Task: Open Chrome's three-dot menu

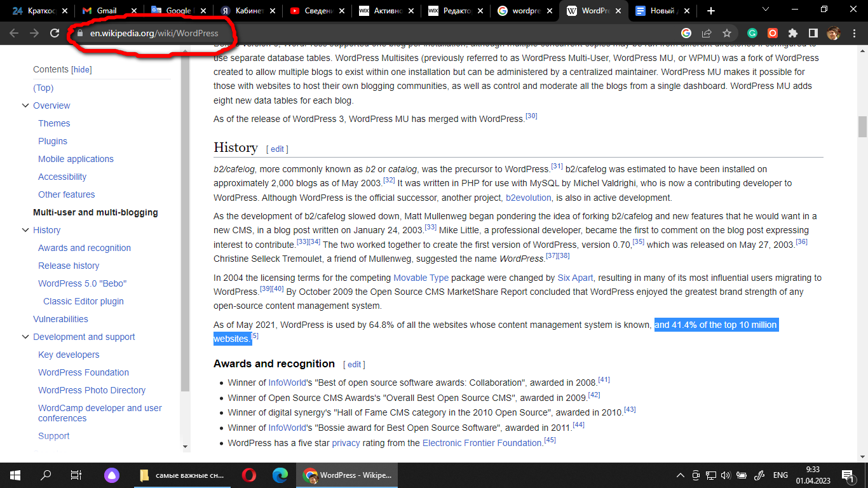Action: (x=853, y=33)
